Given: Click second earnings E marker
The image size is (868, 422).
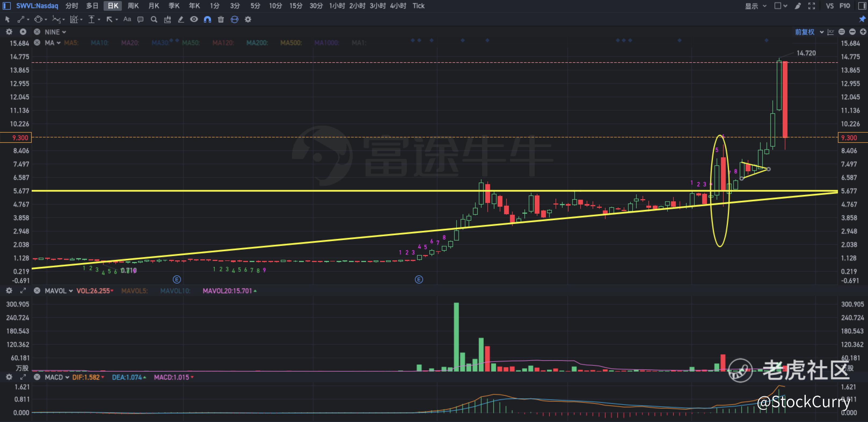Looking at the screenshot, I should tap(419, 279).
